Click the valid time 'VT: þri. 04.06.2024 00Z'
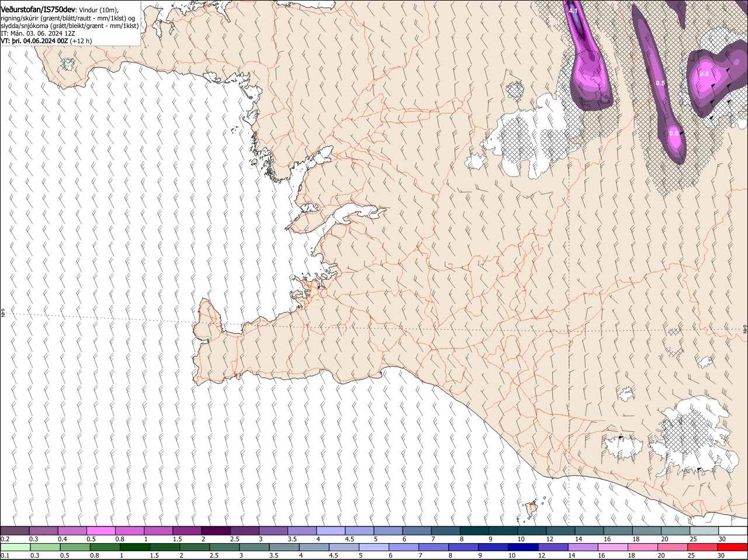 click(34, 41)
